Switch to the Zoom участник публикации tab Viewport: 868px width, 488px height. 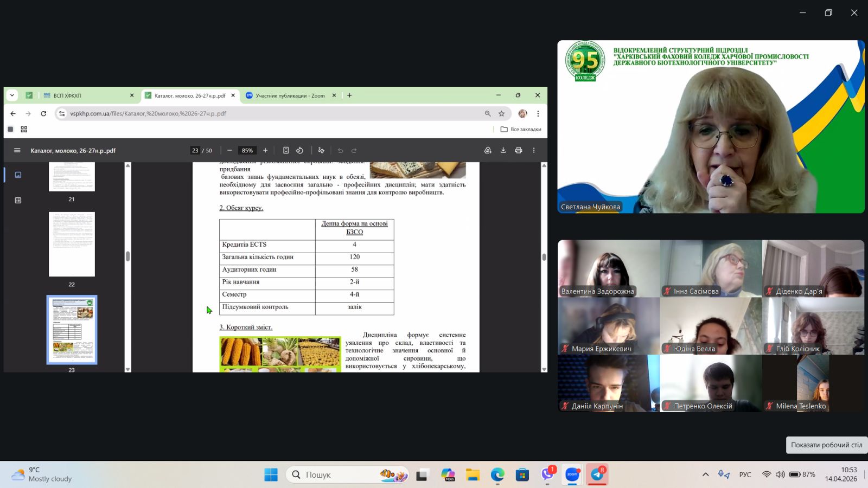[290, 95]
